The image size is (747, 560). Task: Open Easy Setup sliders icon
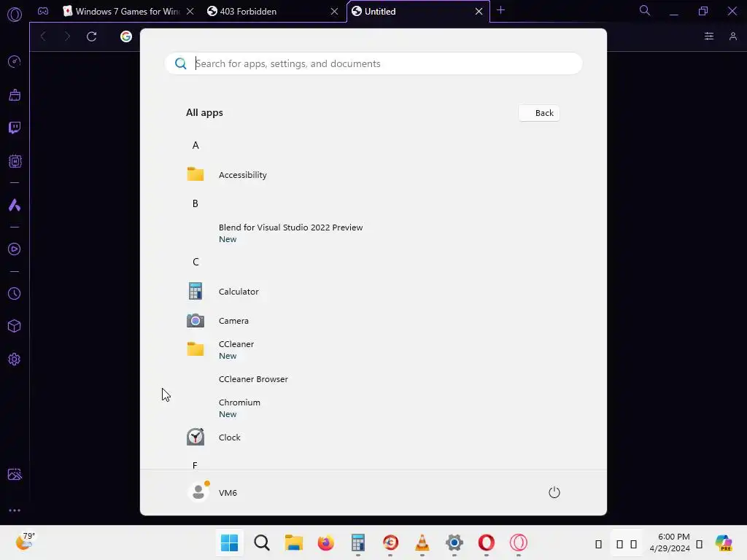pyautogui.click(x=709, y=36)
